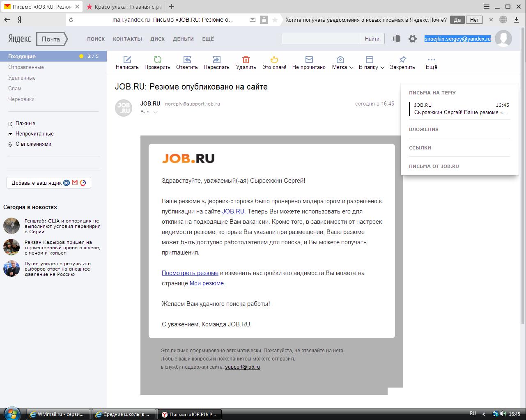Expand ПИСЬМА ОТ JOB.RU section
The width and height of the screenshot is (526, 420).
pos(434,166)
